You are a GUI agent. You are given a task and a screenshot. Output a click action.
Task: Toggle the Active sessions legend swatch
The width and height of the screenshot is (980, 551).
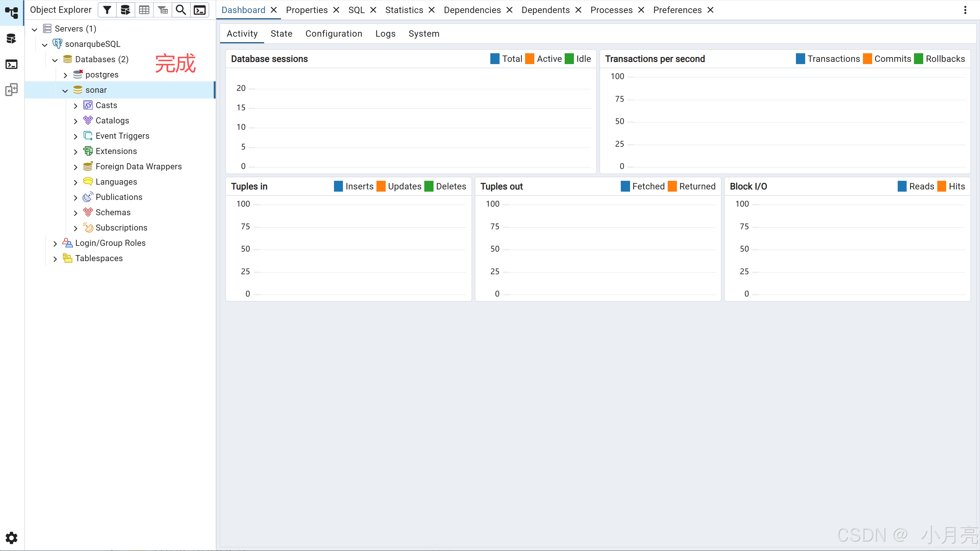(x=530, y=59)
